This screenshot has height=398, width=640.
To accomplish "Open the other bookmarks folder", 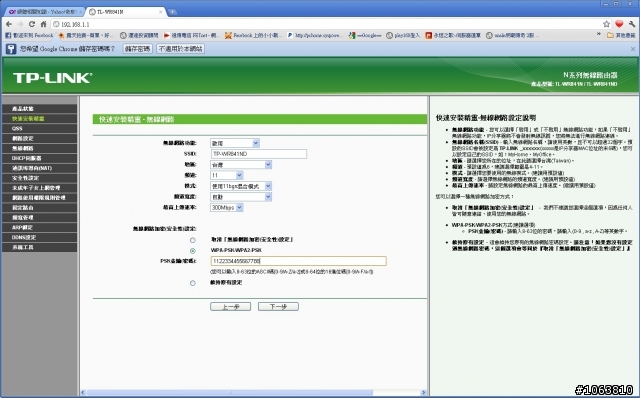I will click(621, 36).
